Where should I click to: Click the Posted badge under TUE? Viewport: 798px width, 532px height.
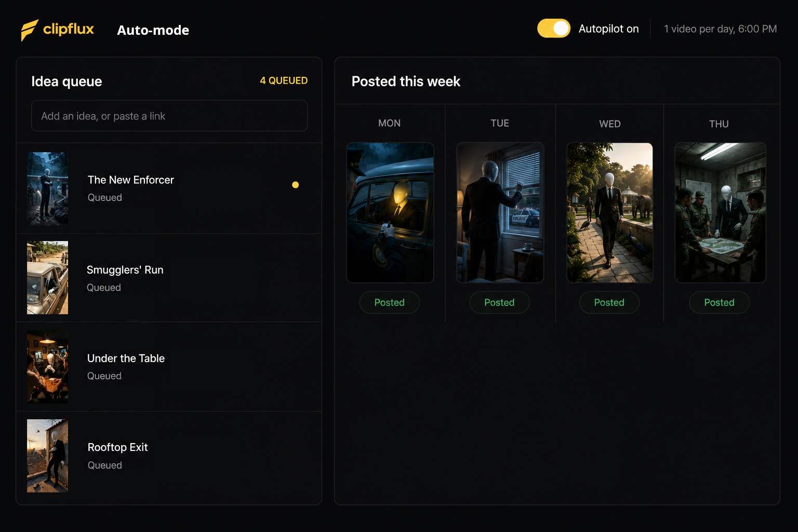(x=499, y=302)
